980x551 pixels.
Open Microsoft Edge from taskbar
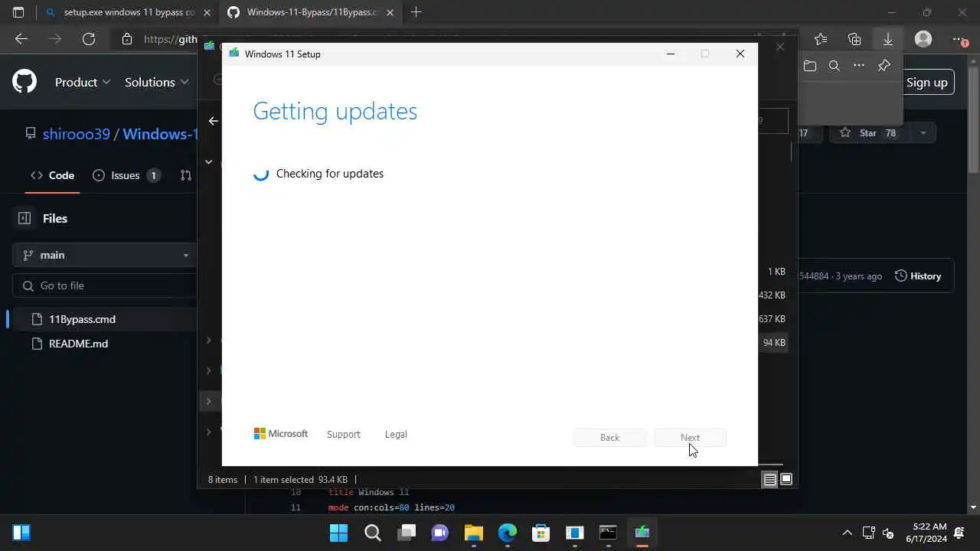click(507, 533)
